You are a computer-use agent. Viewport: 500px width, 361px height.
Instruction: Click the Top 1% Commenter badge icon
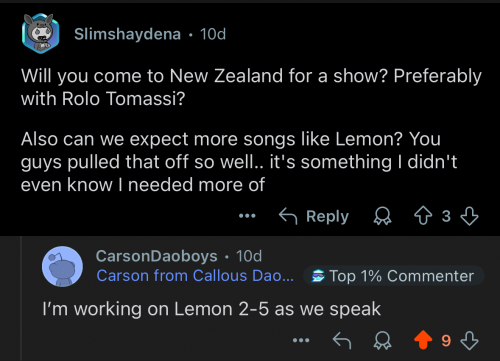[318, 276]
